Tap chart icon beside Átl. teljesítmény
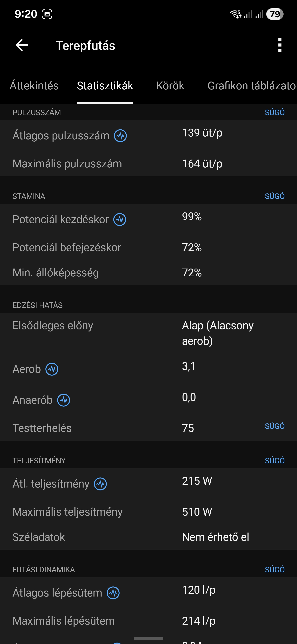This screenshot has height=644, width=297. tap(100, 484)
